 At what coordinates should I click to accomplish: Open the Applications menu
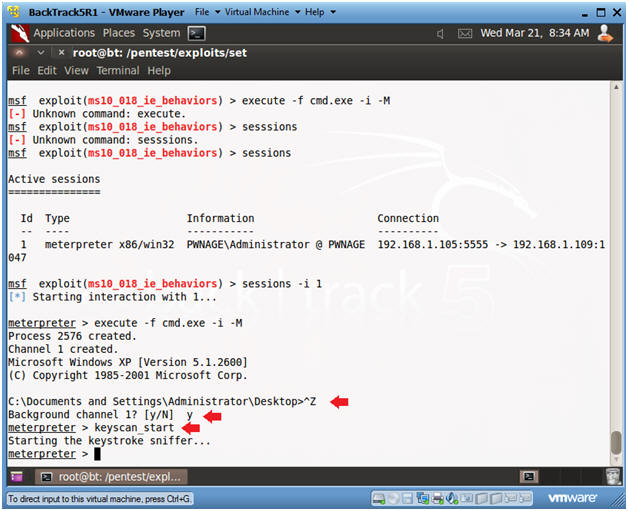[x=64, y=33]
